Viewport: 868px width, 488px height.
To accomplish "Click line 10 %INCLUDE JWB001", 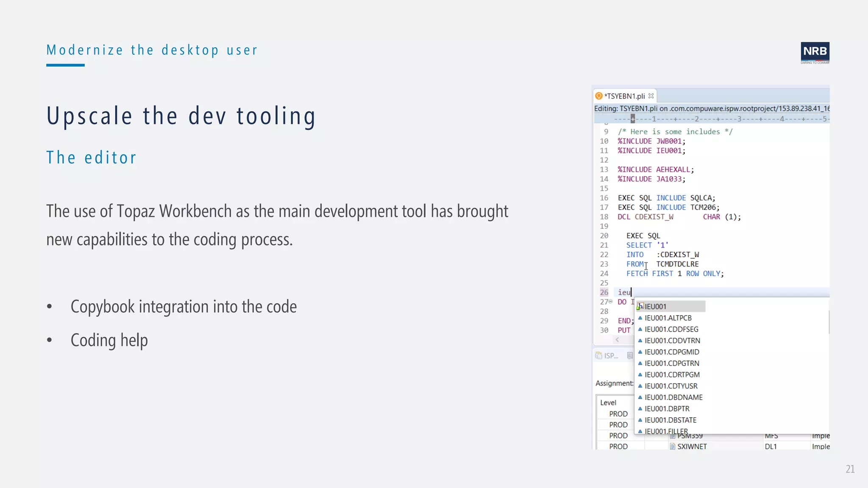I will [x=651, y=141].
